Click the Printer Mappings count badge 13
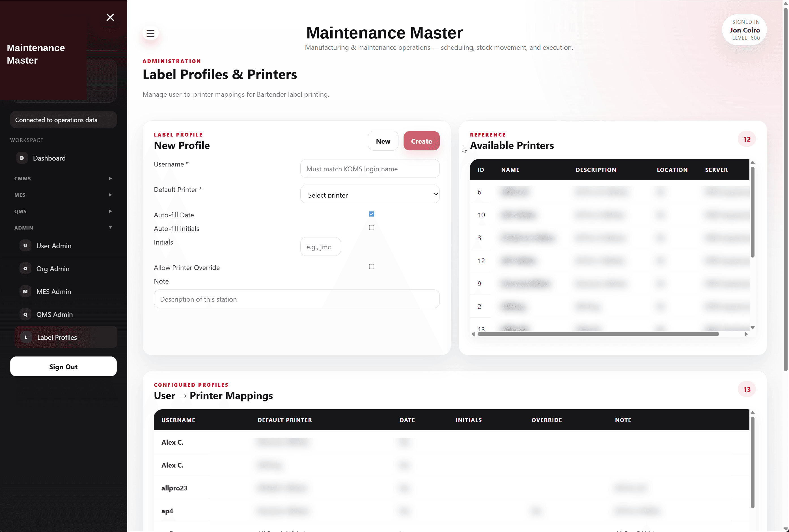The image size is (789, 532). [747, 390]
